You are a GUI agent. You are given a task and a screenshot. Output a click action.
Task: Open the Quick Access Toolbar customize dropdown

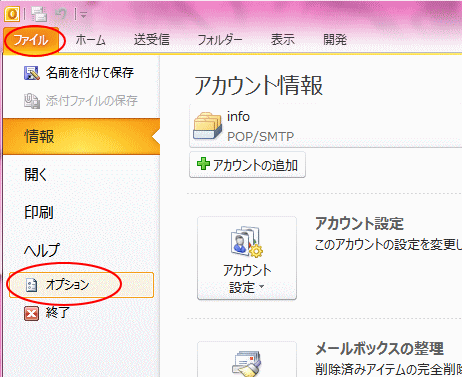click(83, 15)
